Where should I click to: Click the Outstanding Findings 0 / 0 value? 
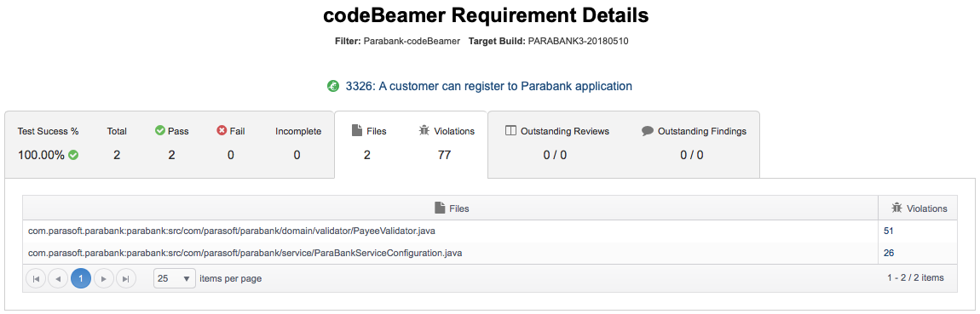[x=692, y=155]
